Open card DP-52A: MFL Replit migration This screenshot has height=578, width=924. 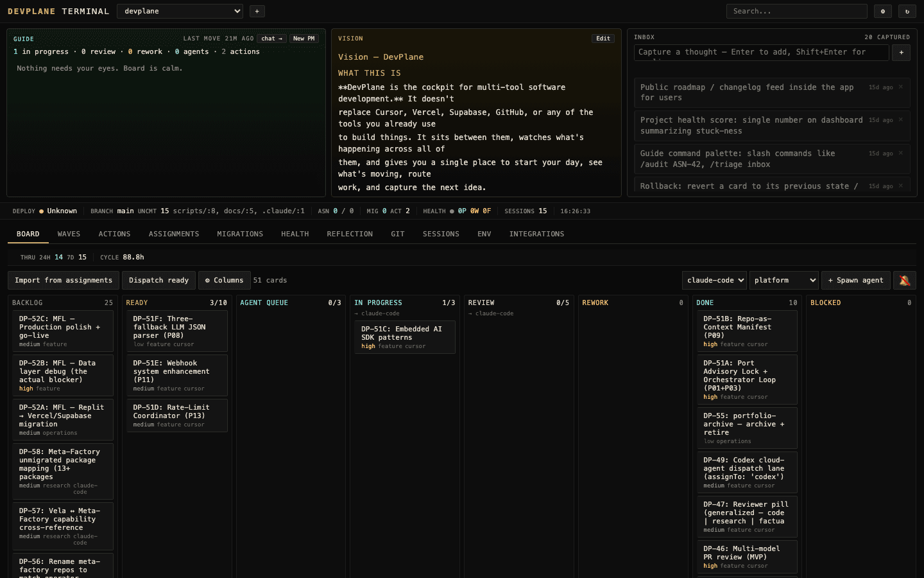point(63,419)
